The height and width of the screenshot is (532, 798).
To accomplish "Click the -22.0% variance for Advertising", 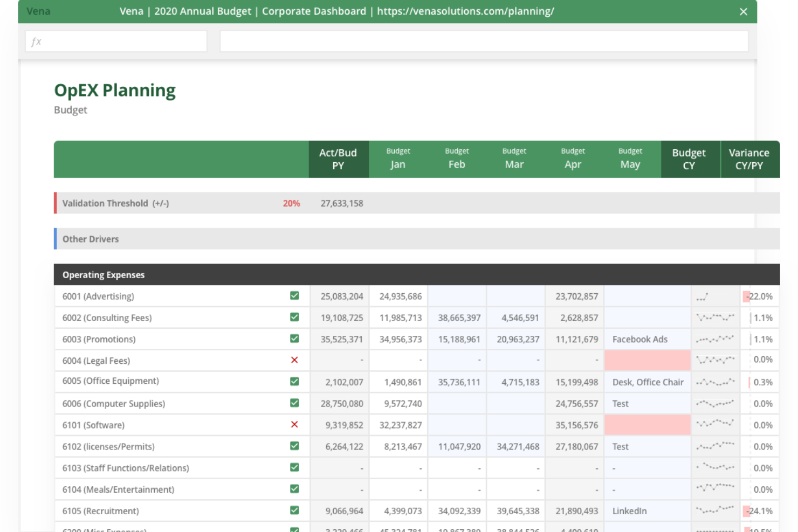I will point(760,296).
